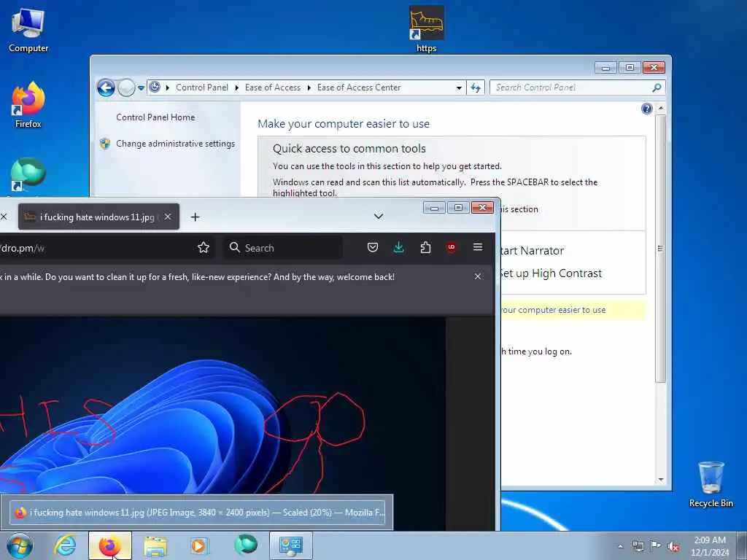The image size is (747, 560).
Task: Click the green globe taskbar icon
Action: [246, 545]
